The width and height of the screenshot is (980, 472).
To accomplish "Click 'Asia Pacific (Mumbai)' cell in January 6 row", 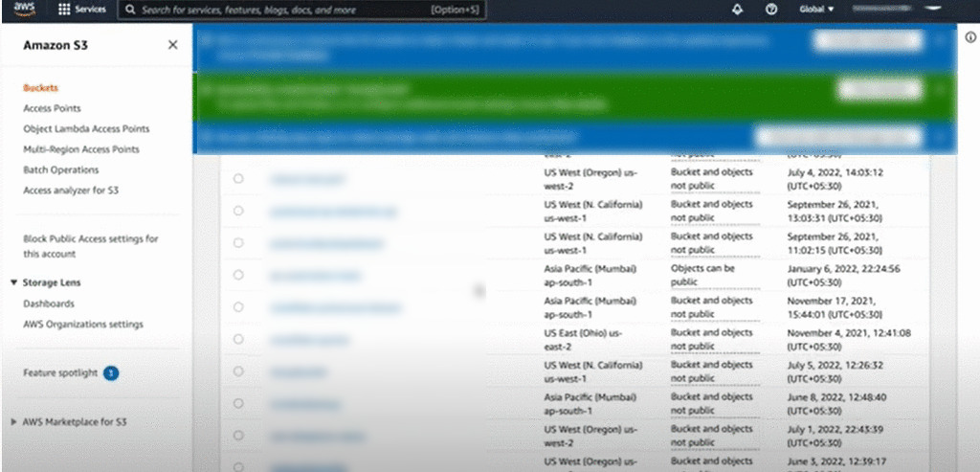I will [x=590, y=276].
